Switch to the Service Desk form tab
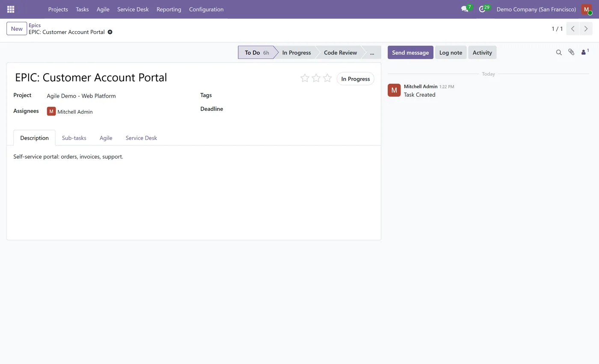This screenshot has width=599, height=364. [141, 138]
